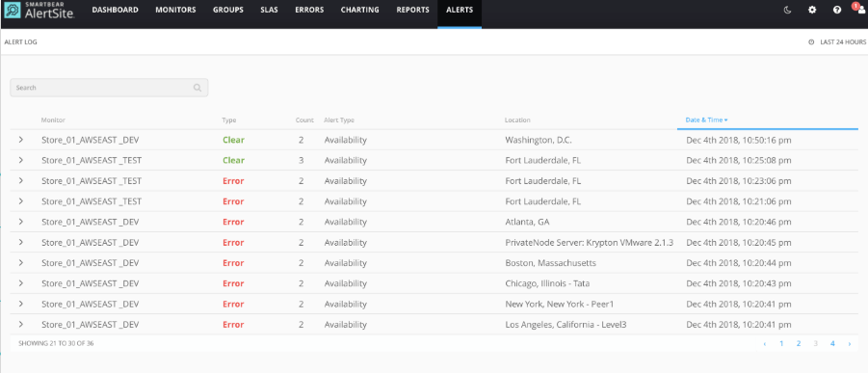
Task: Jump to page 1 of results
Action: click(x=781, y=344)
